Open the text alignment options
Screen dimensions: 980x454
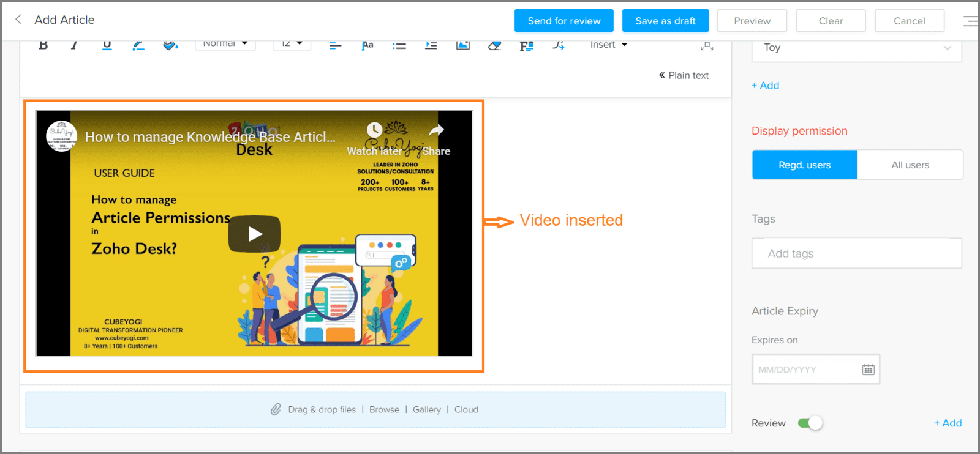coord(335,46)
